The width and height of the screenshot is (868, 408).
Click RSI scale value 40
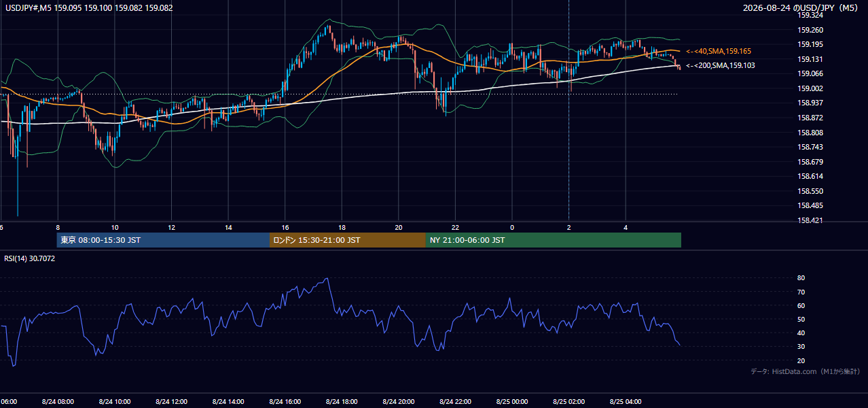tap(801, 333)
